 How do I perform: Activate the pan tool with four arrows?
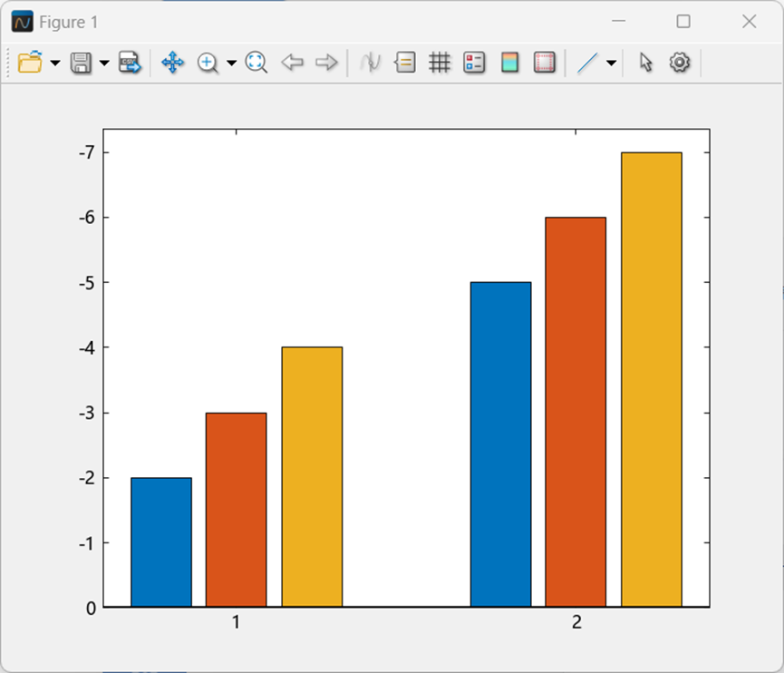[x=172, y=63]
